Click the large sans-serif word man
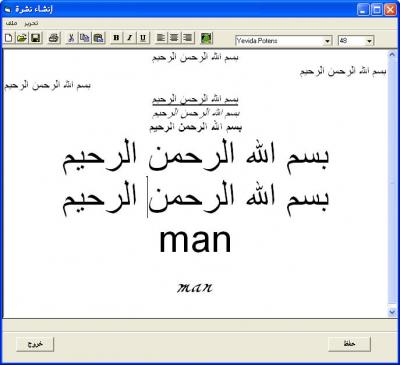The height and width of the screenshot is (365, 400). [x=195, y=241]
